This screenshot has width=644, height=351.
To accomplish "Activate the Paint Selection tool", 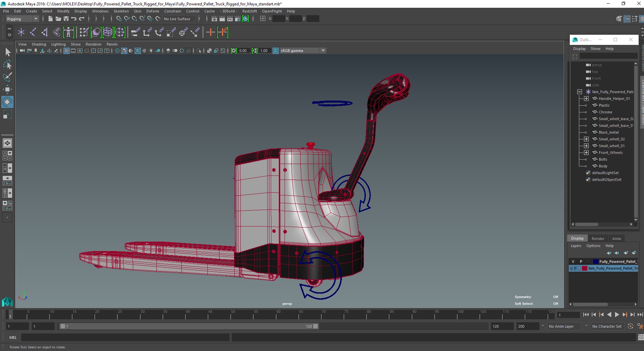I will 7,77.
